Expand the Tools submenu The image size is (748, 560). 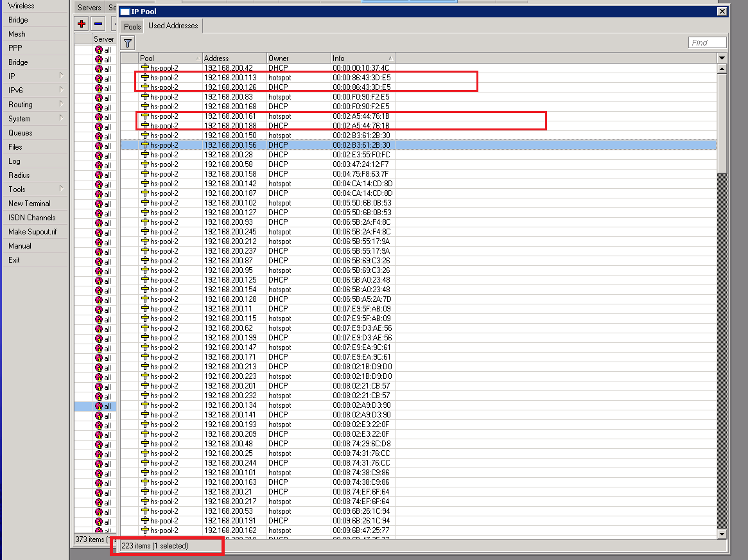[x=36, y=189]
